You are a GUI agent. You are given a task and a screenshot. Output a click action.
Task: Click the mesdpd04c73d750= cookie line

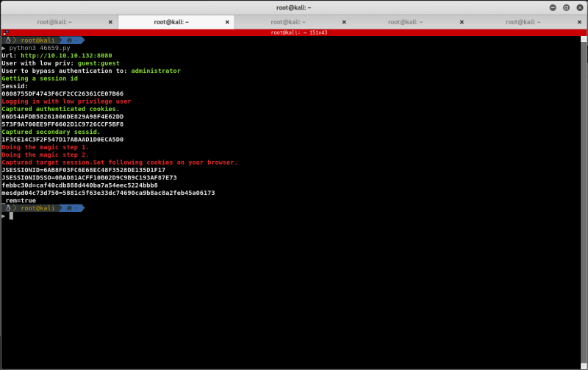pyautogui.click(x=108, y=193)
